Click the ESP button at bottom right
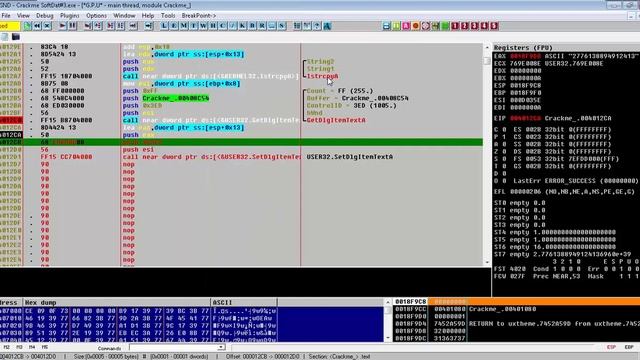The width and height of the screenshot is (640, 360). pos(611,347)
